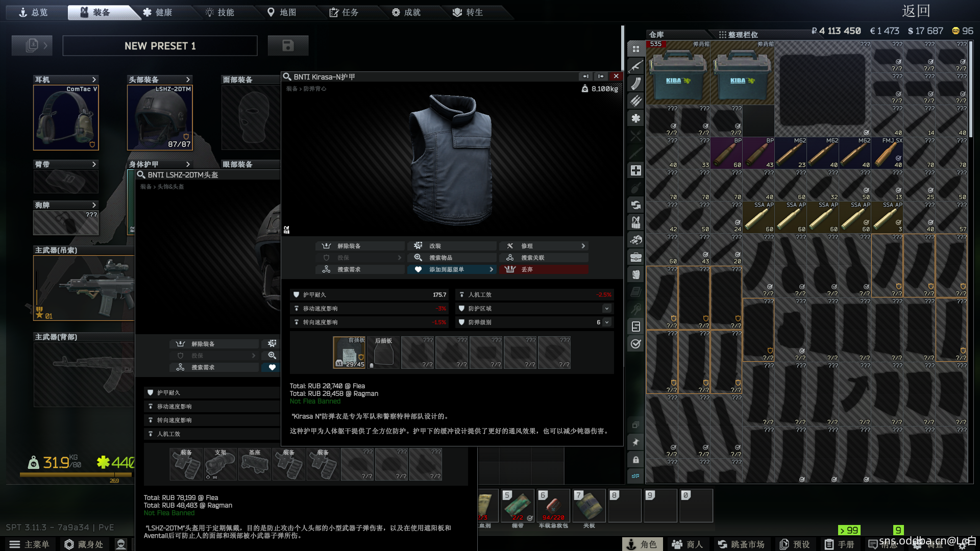Click 搜索关联 linked search in Kirasa-N window

click(544, 258)
